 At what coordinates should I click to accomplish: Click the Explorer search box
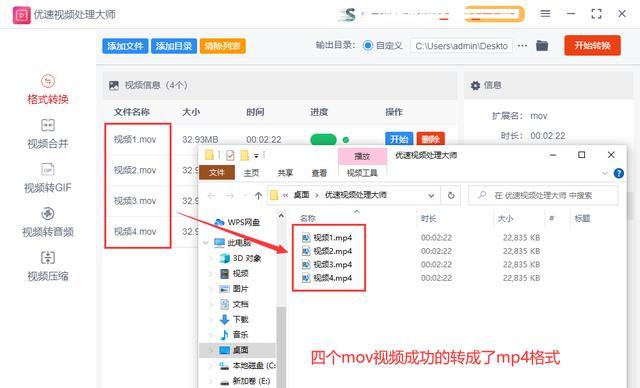click(543, 195)
